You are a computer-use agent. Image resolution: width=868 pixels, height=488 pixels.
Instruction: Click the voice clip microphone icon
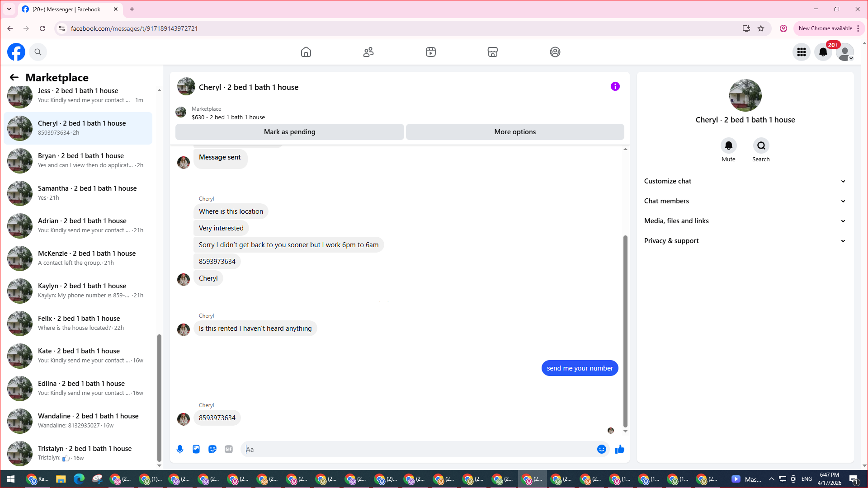(180, 449)
